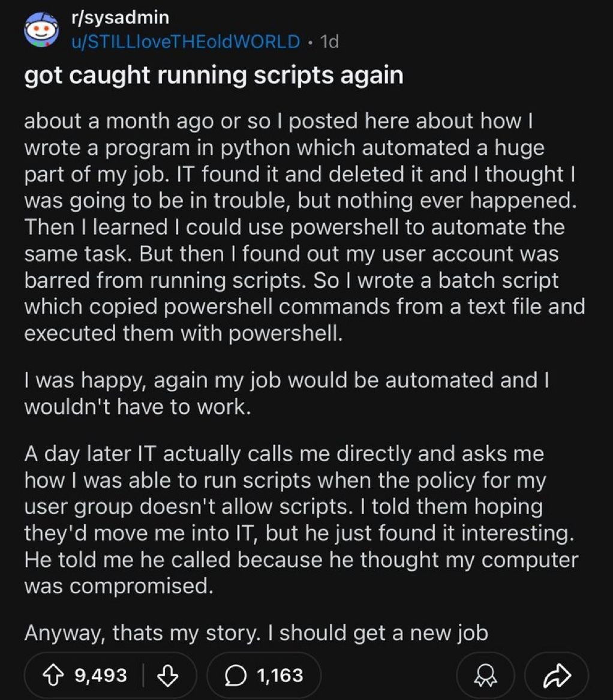Screen dimensions: 613x700
Task: Click the 1,163 comments count
Action: (x=280, y=676)
